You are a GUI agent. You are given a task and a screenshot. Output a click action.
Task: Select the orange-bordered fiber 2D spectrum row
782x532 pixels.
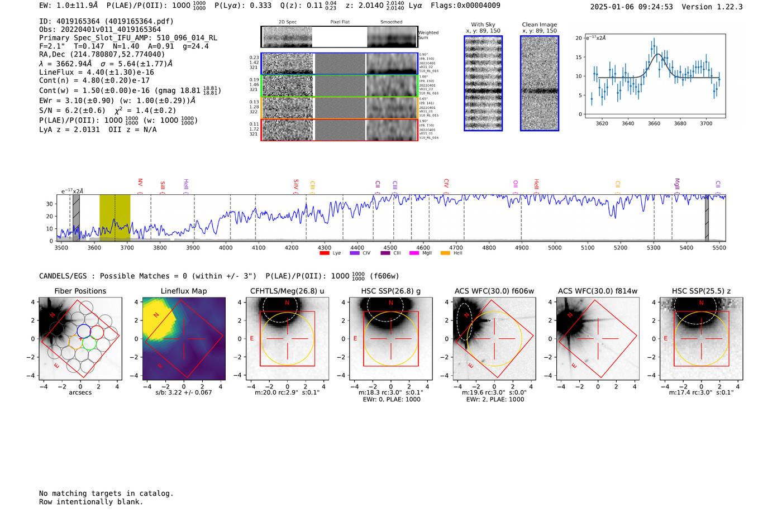click(x=340, y=108)
